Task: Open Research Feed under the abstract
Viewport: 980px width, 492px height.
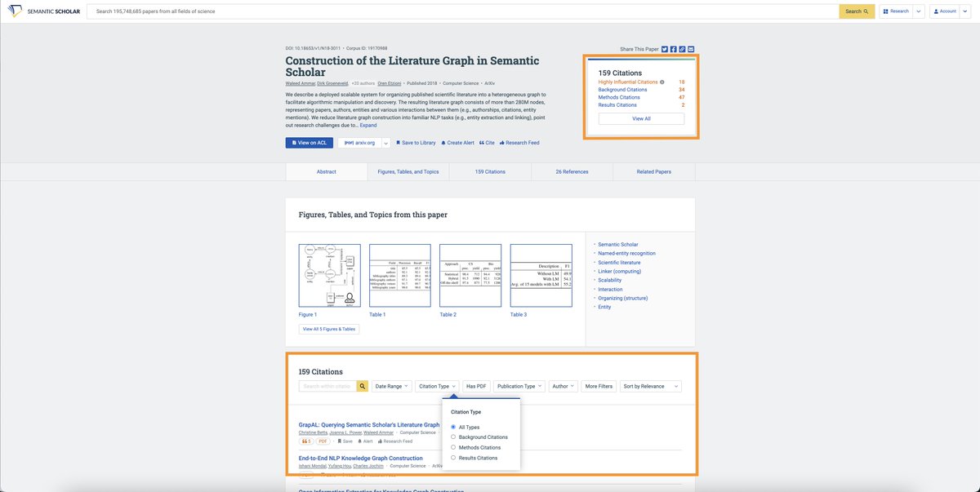Action: click(519, 143)
